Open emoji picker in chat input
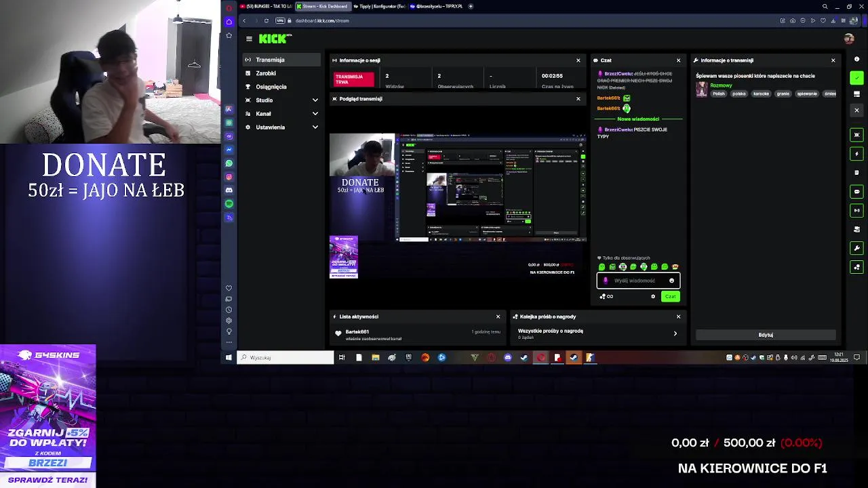This screenshot has height=488, width=868. (x=671, y=281)
